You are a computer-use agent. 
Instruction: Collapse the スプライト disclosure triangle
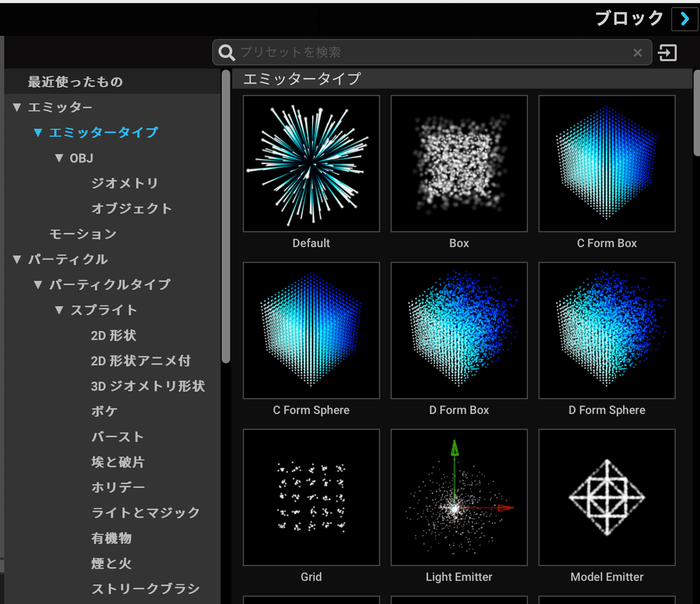58,310
